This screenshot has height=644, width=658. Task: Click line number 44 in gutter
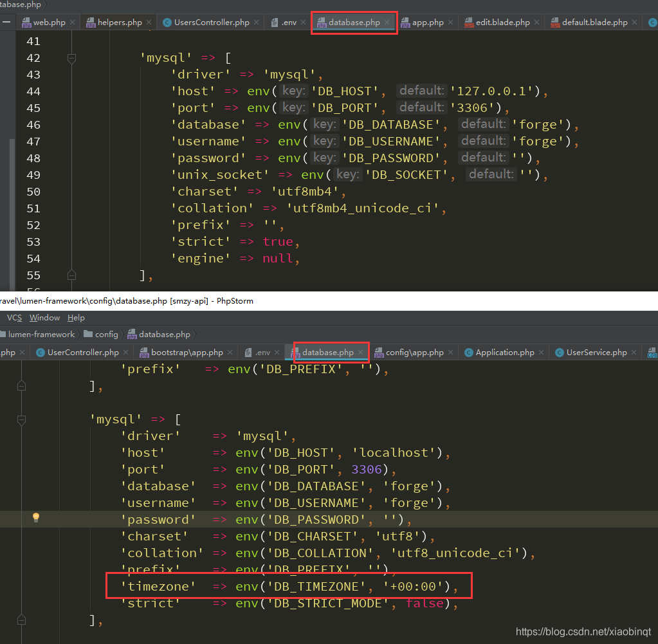(33, 91)
